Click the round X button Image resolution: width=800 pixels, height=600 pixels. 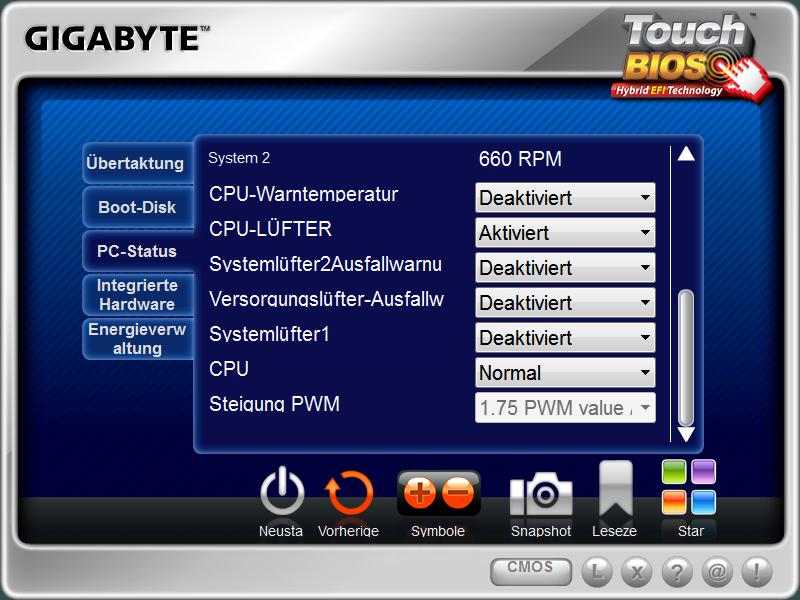click(637, 571)
